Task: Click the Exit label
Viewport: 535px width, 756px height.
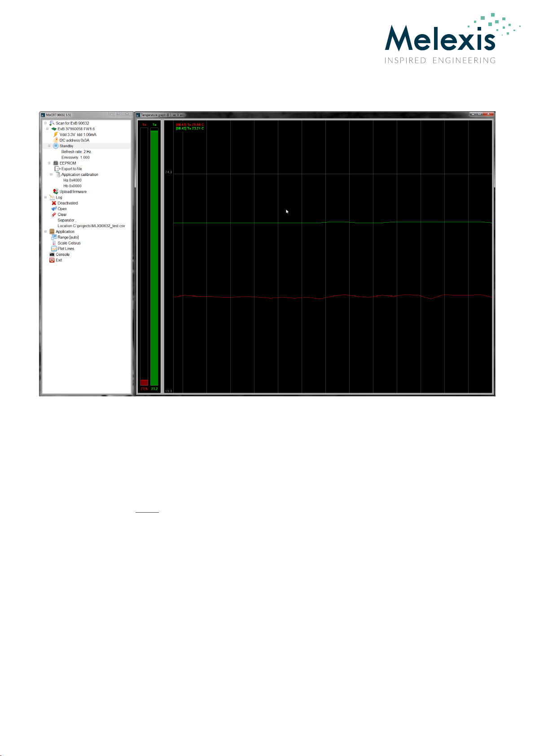Action: 59,260
